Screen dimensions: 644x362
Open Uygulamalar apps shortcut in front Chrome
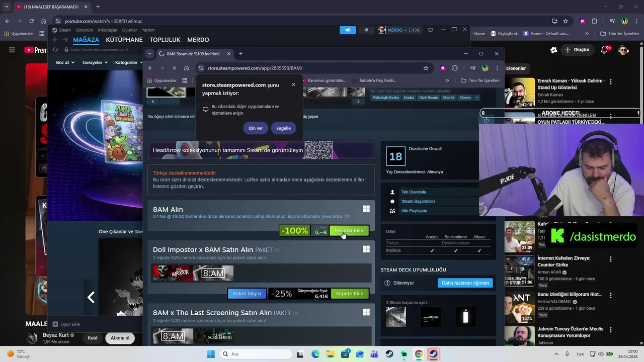pyautogui.click(x=162, y=80)
